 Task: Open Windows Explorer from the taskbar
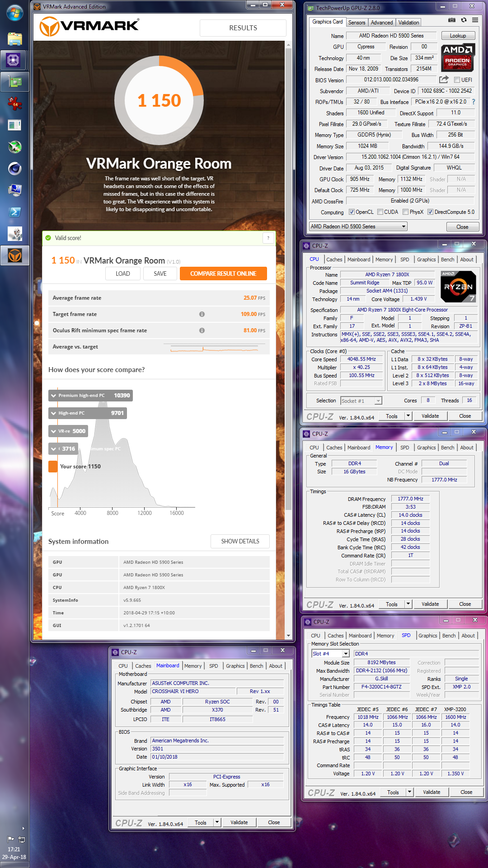(x=15, y=39)
